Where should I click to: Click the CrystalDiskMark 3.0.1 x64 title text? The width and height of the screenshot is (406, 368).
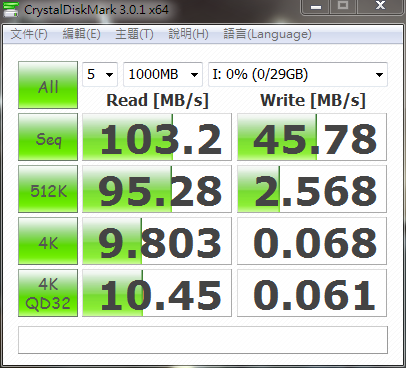[96, 9]
